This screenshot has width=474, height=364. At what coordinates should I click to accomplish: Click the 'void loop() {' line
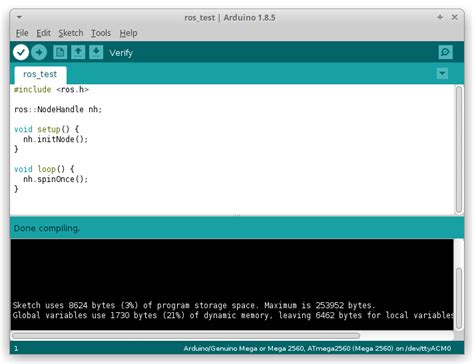[44, 169]
